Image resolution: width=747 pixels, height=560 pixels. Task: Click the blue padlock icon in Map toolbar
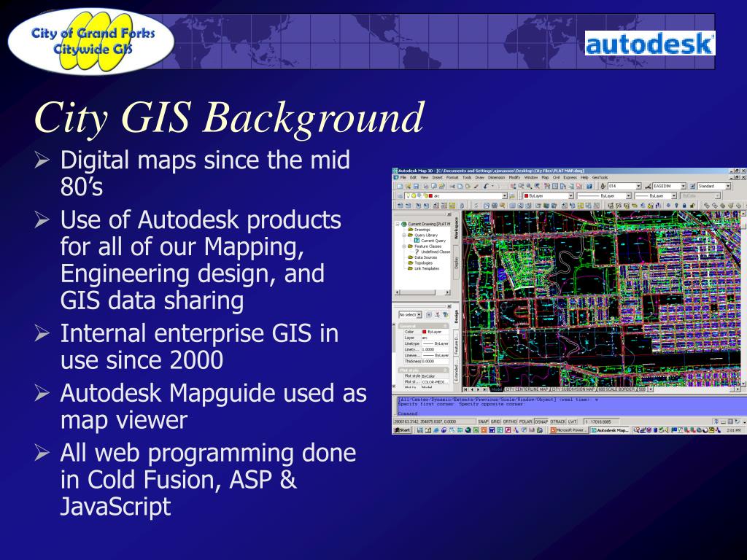click(x=684, y=205)
